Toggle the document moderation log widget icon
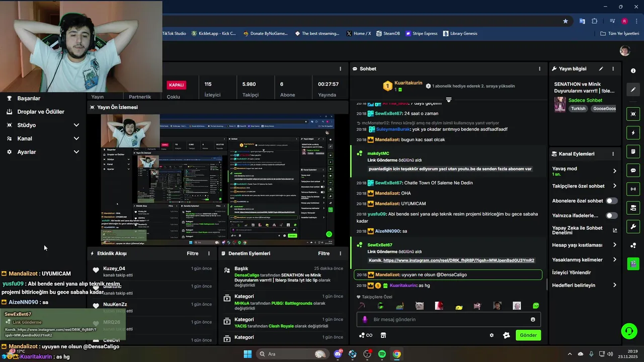 tap(633, 152)
